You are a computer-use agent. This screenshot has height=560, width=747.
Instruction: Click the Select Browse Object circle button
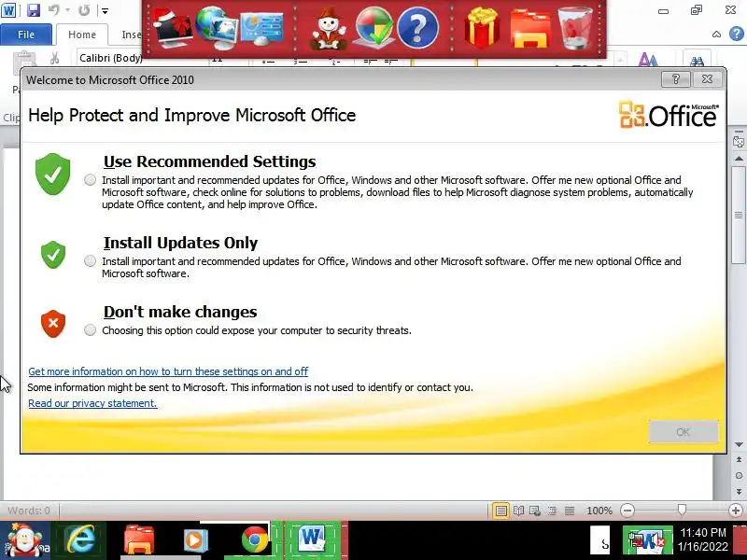tap(739, 475)
